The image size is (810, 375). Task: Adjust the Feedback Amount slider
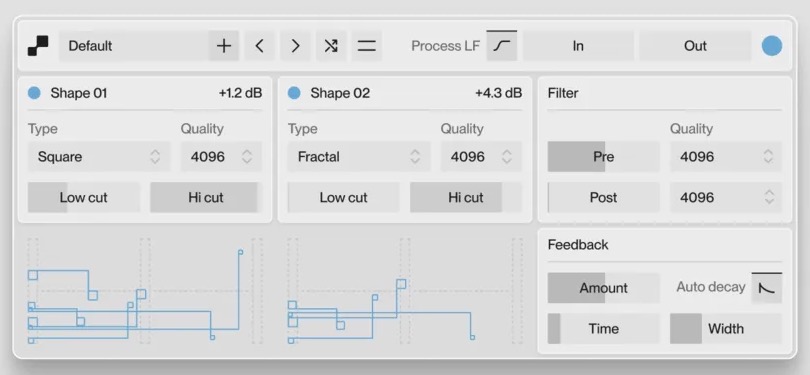pyautogui.click(x=603, y=288)
